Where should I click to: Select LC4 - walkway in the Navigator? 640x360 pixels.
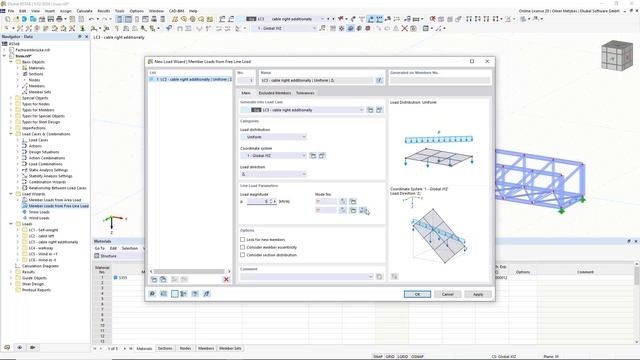tap(41, 248)
